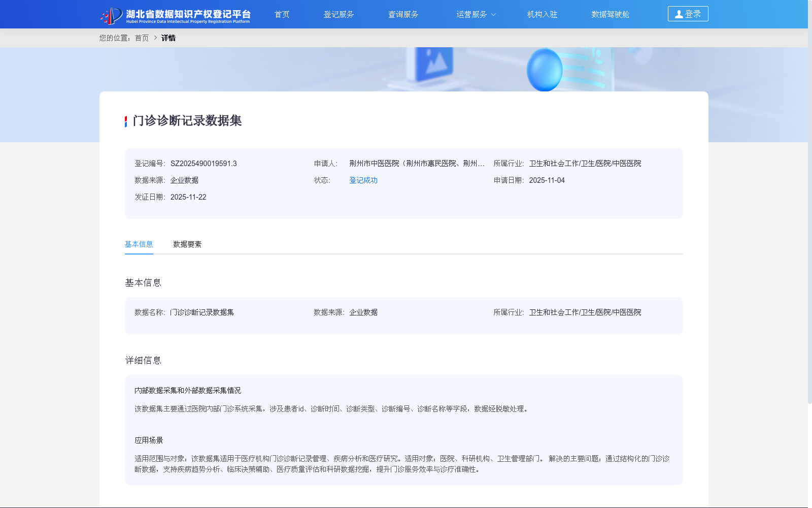Click the 详情 breadcrumb item
This screenshot has height=508, width=812.
tap(168, 38)
